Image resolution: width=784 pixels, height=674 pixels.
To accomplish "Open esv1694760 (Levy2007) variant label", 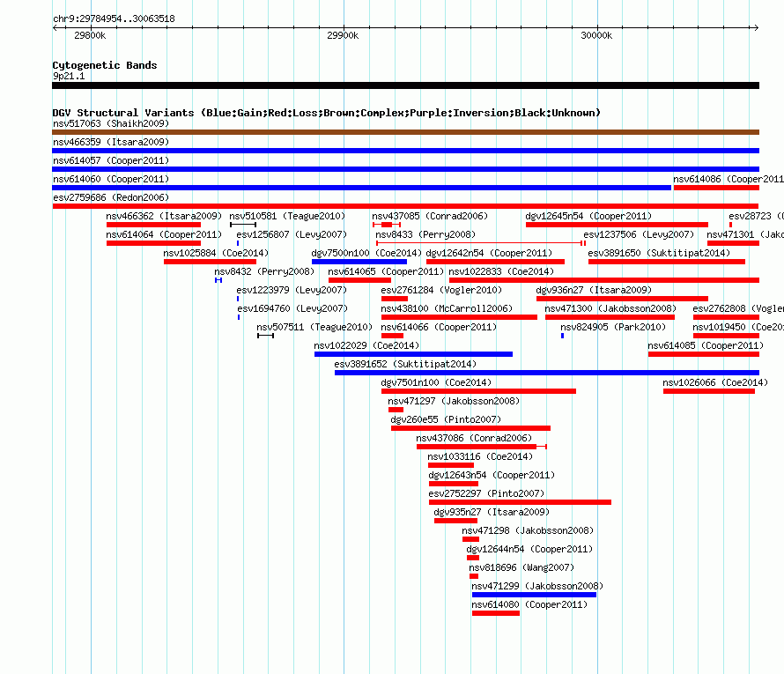I will [292, 308].
